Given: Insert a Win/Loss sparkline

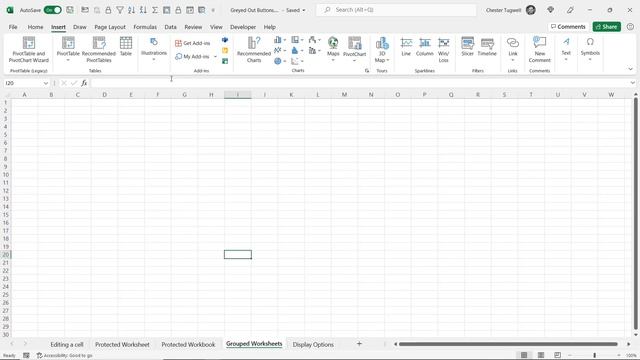Looking at the screenshot, I should [x=444, y=50].
